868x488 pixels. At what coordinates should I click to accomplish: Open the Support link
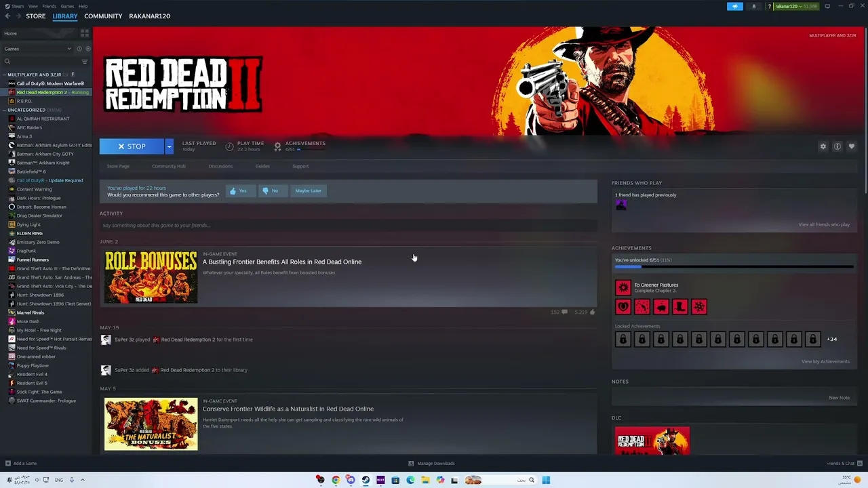point(300,166)
